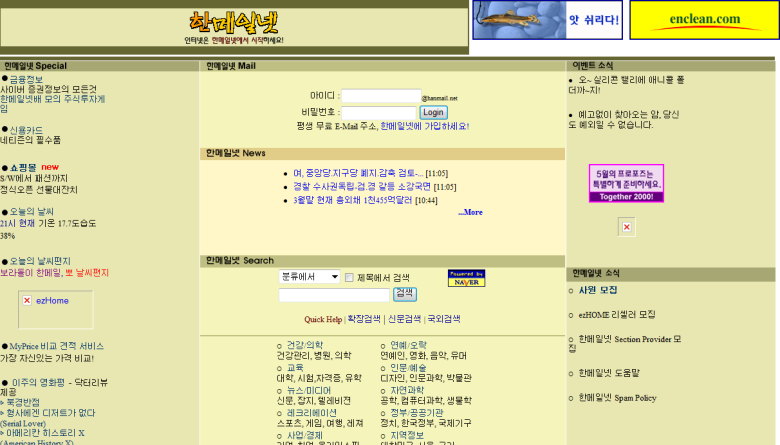The image size is (780, 445).
Task: Open 보라돌이 한메일 뽀 날씨편지 link
Action: tap(54, 273)
